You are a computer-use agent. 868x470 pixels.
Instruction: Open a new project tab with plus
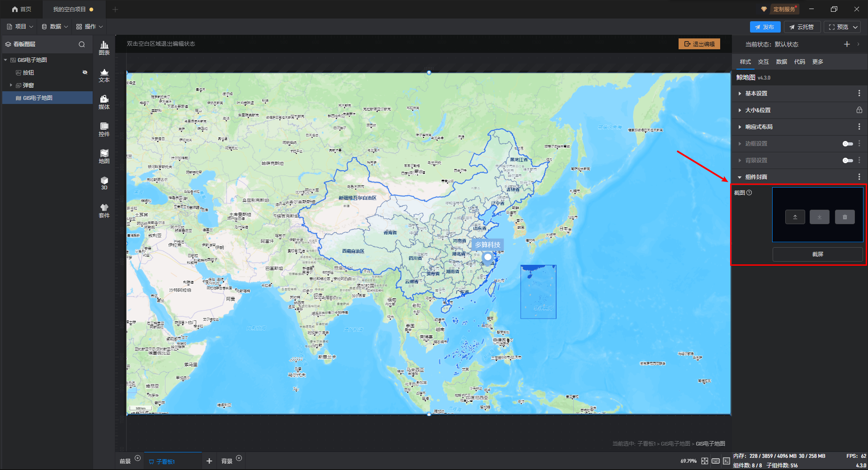click(115, 9)
